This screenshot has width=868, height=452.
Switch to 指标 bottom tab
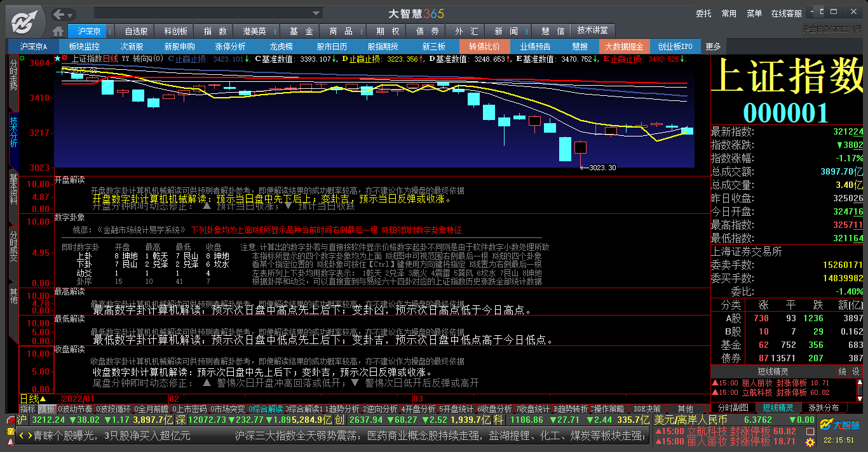pos(28,409)
